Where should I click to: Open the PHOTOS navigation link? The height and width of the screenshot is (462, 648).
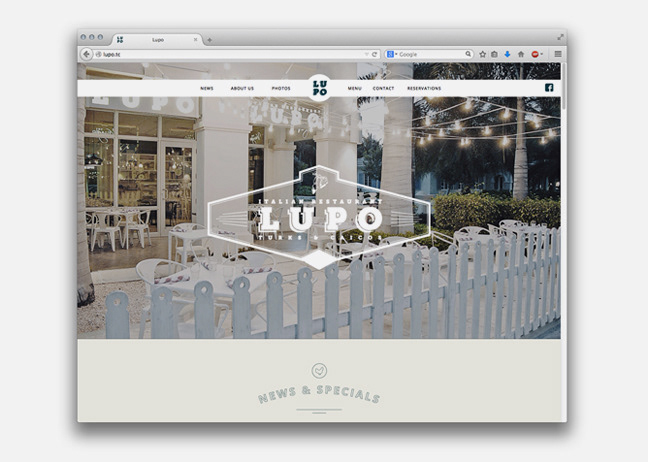coord(281,88)
